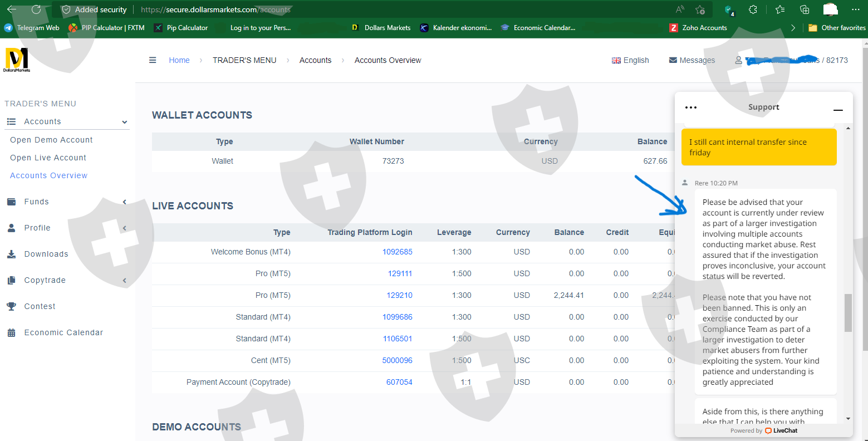Open browser extensions puzzle icon
The height and width of the screenshot is (441, 868).
[753, 9]
